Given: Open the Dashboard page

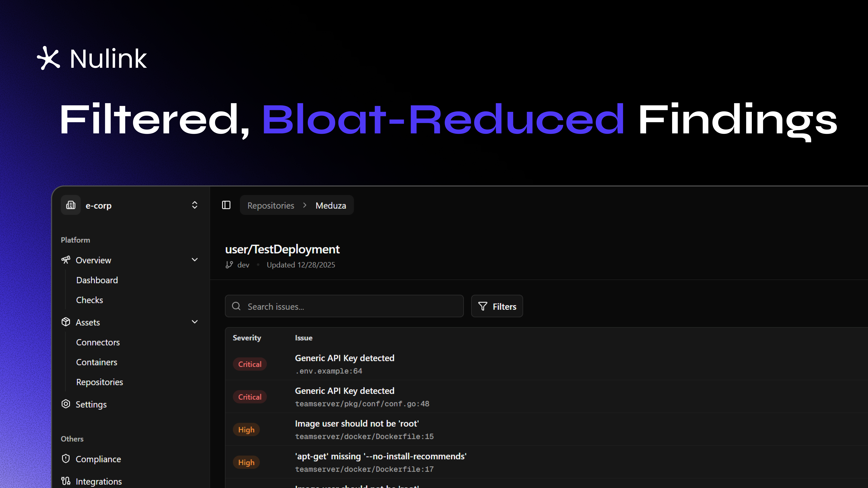Looking at the screenshot, I should coord(97,280).
